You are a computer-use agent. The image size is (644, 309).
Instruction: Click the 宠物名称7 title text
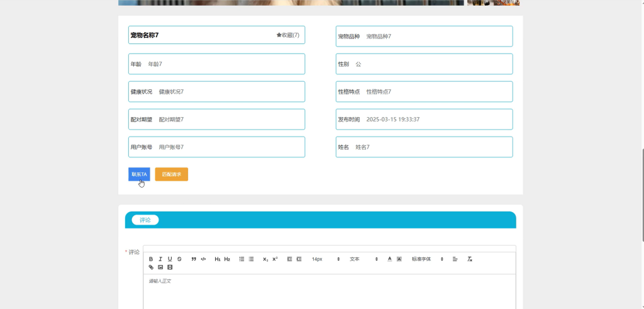pos(145,35)
